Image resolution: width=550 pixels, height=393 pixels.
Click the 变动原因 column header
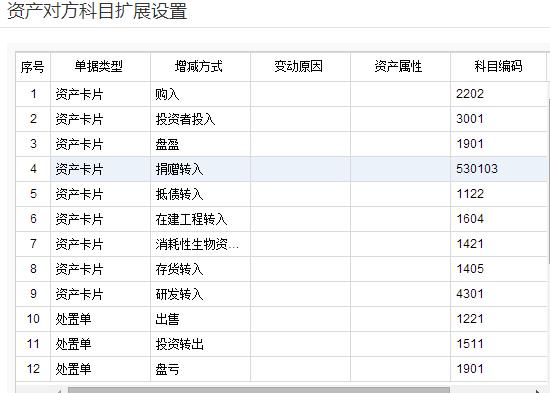[x=300, y=67]
